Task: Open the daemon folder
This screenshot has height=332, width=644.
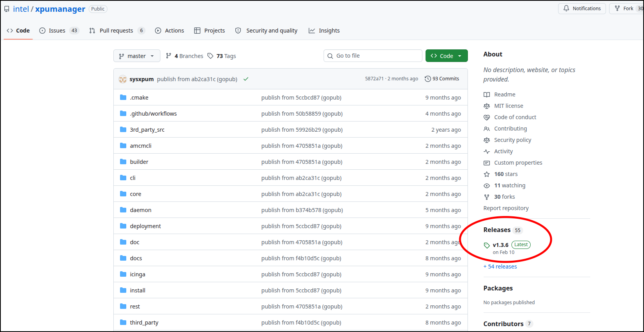Action: pos(140,210)
